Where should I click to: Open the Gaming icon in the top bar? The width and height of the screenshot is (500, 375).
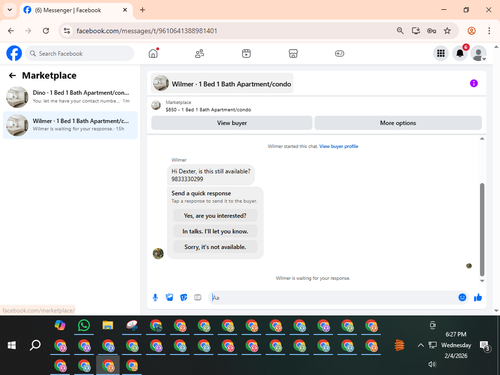339,53
